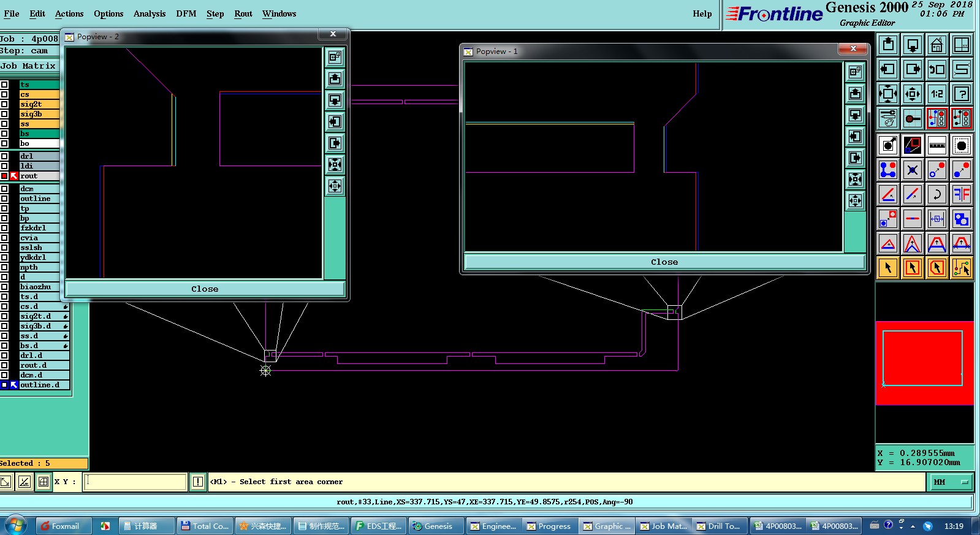Open the tools and palette settings icon

[888, 118]
